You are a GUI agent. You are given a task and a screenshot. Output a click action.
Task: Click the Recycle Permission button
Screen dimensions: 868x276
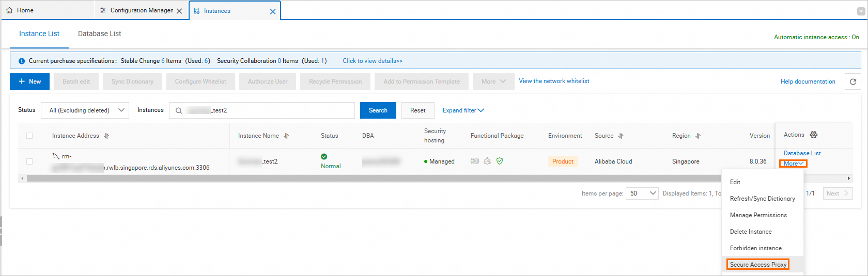point(335,82)
